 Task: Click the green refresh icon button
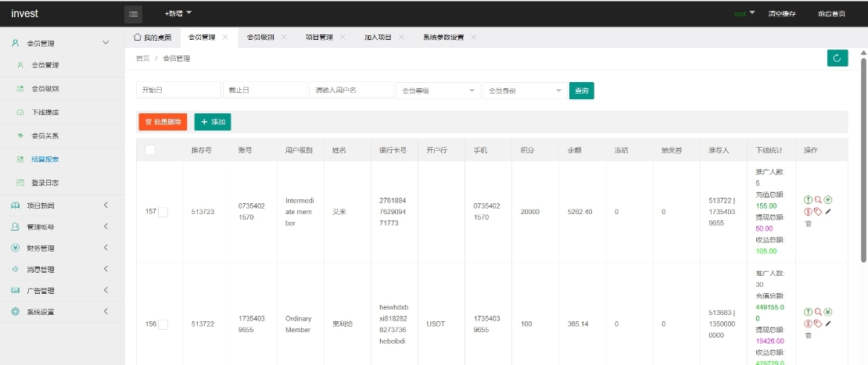point(837,58)
